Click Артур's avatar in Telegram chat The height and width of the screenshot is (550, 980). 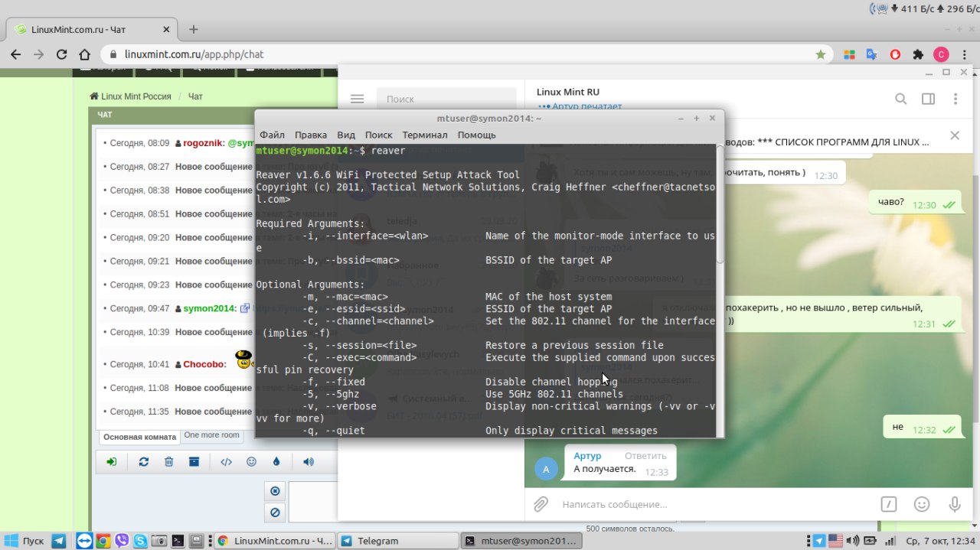[x=546, y=468]
